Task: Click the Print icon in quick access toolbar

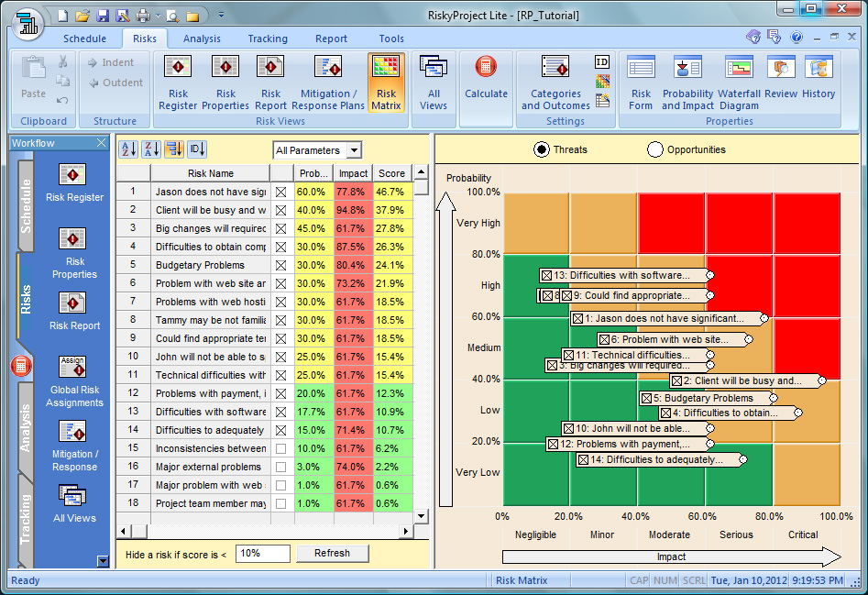Action: (x=143, y=16)
